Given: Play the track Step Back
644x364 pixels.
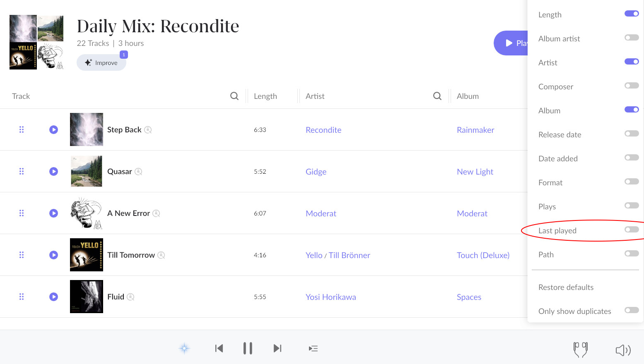Looking at the screenshot, I should [x=54, y=129].
